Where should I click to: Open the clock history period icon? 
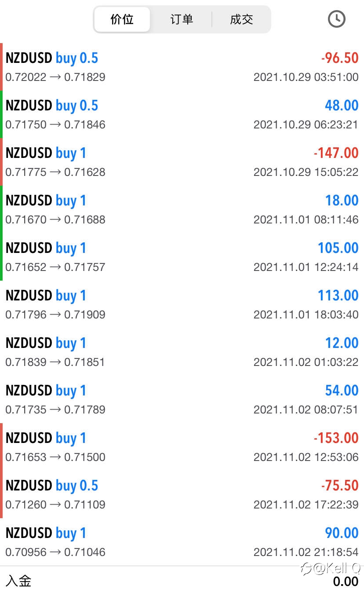click(x=337, y=19)
